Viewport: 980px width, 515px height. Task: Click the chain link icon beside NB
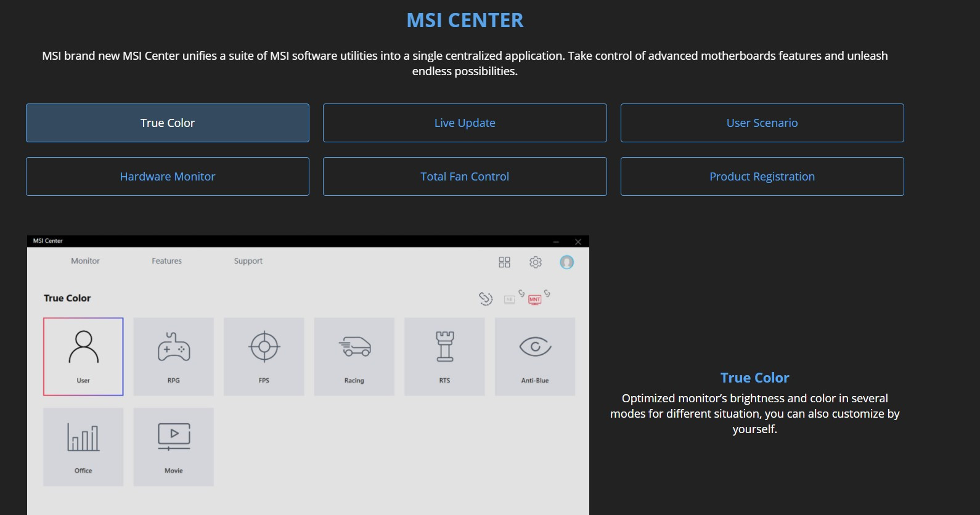coord(521,293)
